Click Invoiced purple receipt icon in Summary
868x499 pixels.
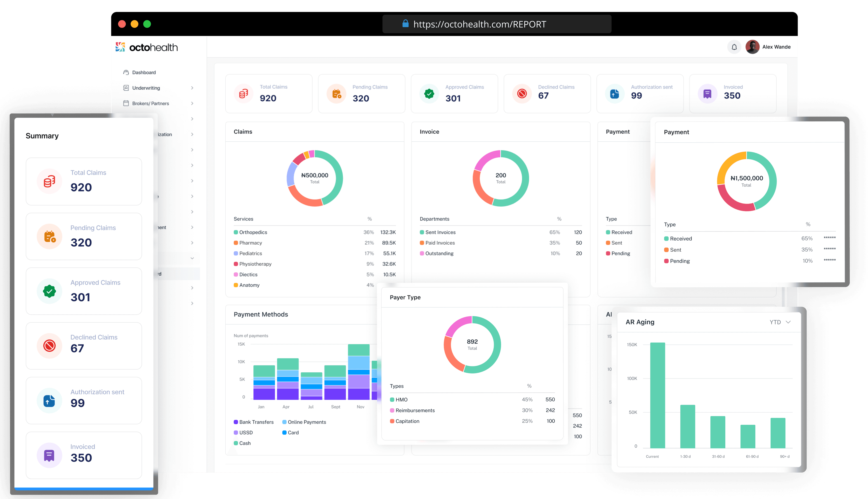coord(49,455)
